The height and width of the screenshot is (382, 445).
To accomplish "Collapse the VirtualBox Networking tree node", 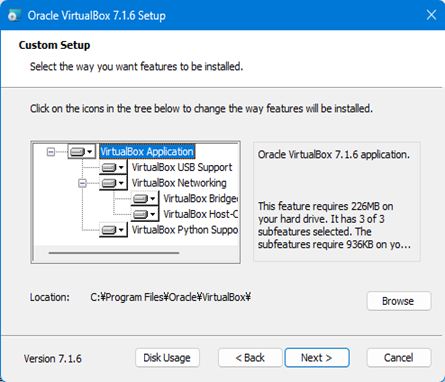I will click(82, 183).
